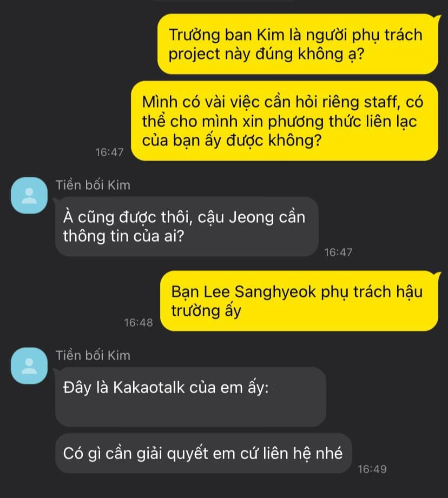The image size is (448, 498).
Task: Tap the profile avatar beside the Kakaotalk message
Action: [x=29, y=366]
